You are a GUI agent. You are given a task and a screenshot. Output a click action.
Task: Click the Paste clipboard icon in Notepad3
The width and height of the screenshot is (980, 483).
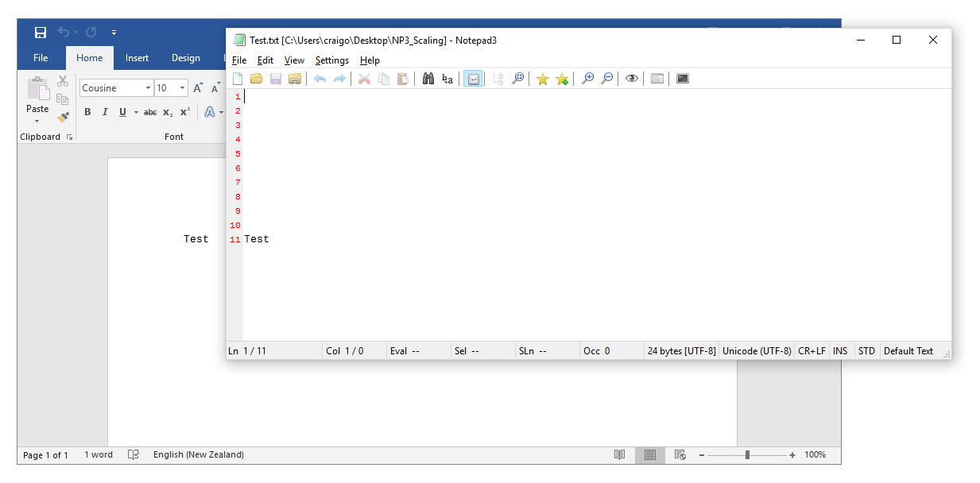pos(403,79)
